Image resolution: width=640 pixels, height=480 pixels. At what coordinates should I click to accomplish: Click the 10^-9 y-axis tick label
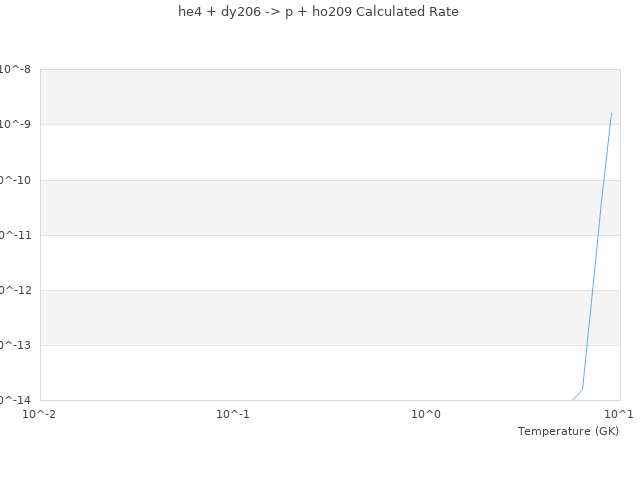(16, 125)
